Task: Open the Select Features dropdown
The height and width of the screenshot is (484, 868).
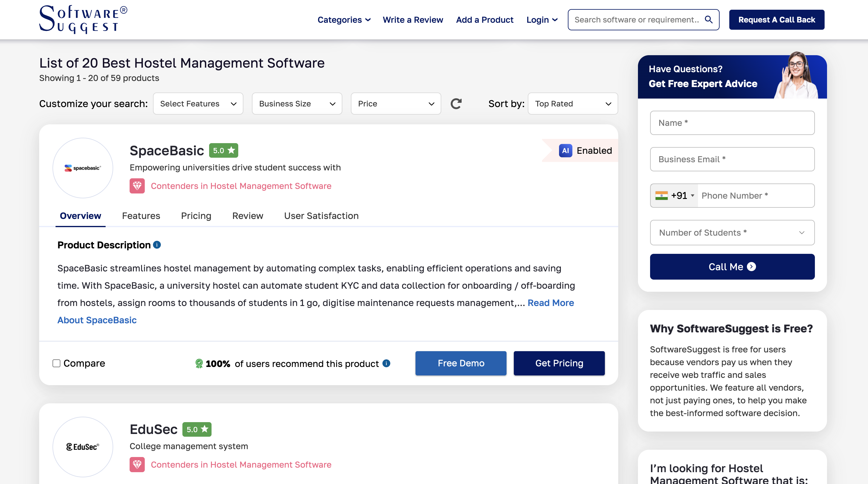Action: (x=198, y=104)
